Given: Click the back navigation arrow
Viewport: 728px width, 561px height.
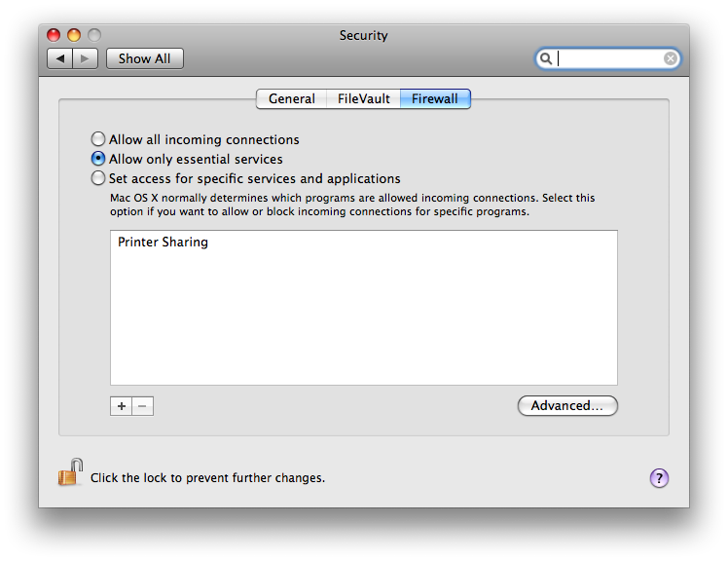Looking at the screenshot, I should (60, 58).
